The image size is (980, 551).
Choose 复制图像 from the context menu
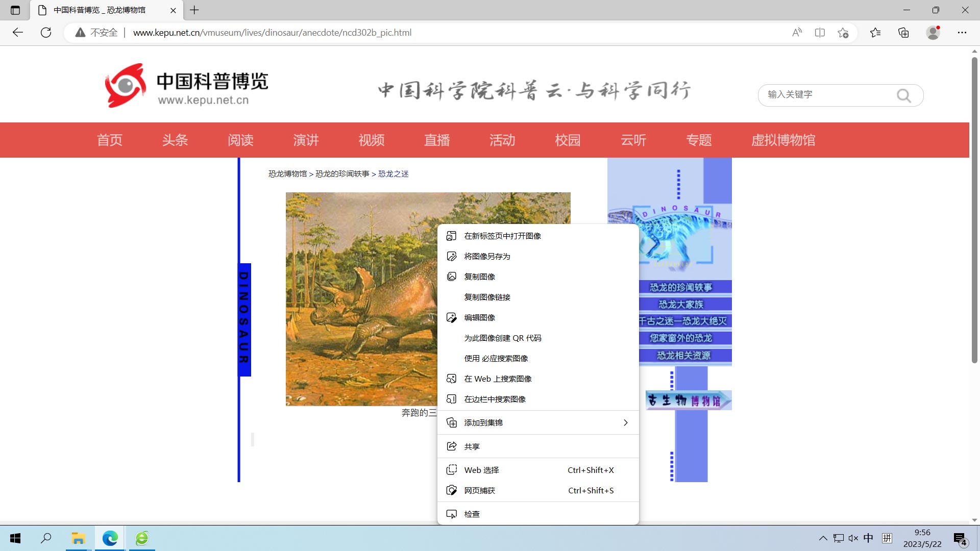coord(479,277)
